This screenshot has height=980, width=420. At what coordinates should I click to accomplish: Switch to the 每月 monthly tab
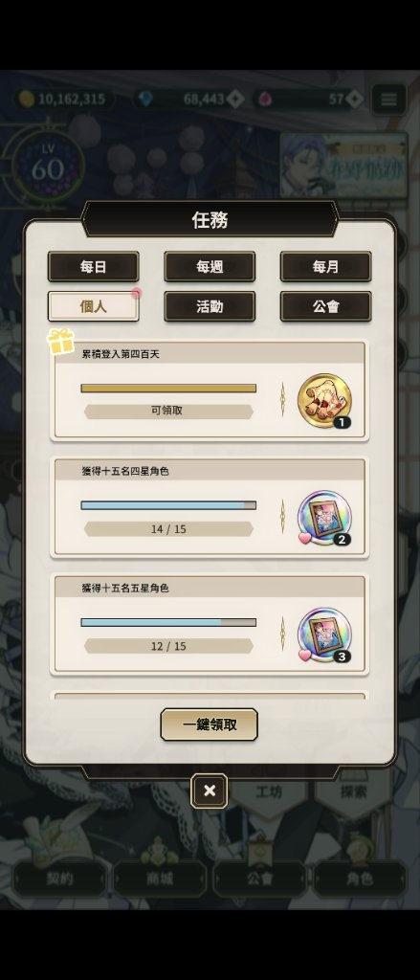(x=325, y=267)
